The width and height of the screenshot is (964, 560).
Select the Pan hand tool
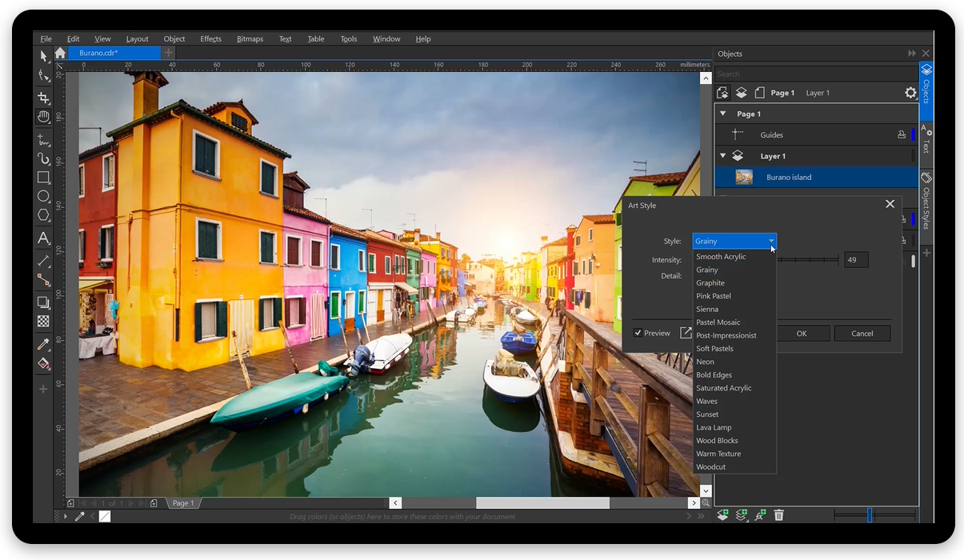pyautogui.click(x=44, y=118)
